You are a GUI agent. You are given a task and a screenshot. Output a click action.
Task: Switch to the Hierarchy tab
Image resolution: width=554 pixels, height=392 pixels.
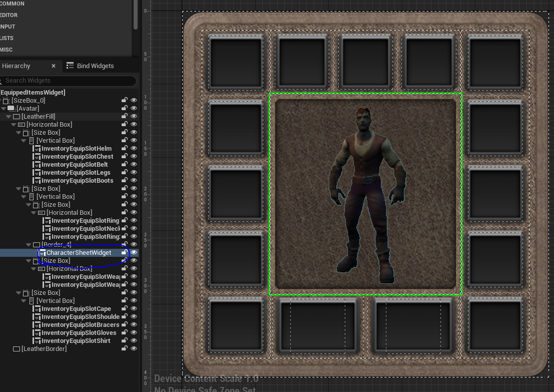click(16, 66)
